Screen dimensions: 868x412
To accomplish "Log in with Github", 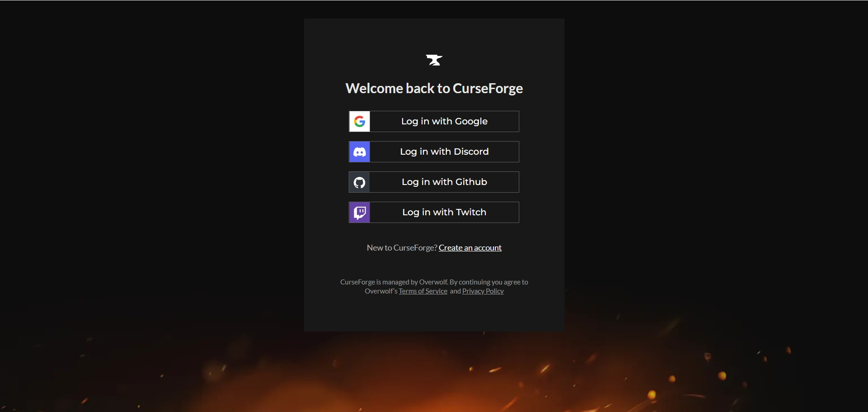I will tap(444, 182).
